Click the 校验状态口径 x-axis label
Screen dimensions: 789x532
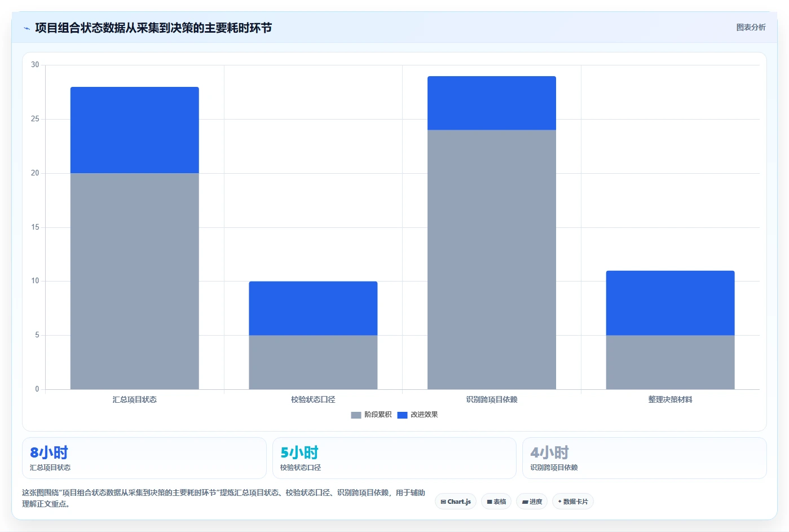[313, 399]
